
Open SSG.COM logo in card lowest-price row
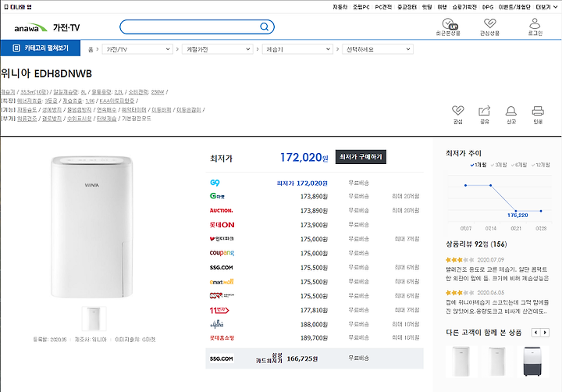[x=221, y=358]
